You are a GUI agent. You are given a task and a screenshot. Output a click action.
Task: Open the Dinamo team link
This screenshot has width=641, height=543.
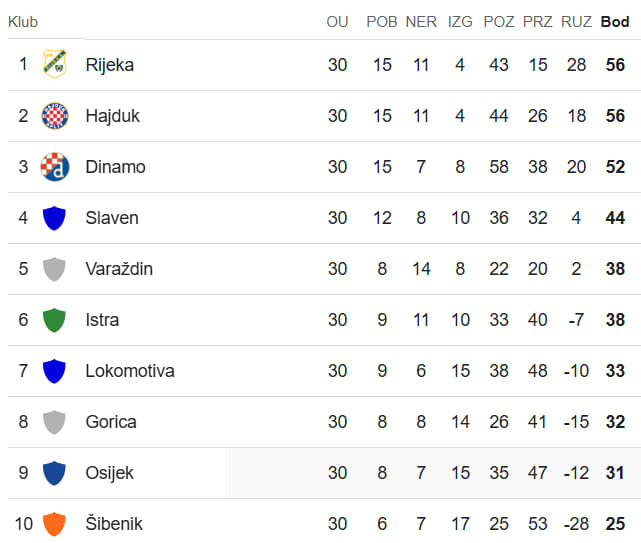(x=115, y=167)
